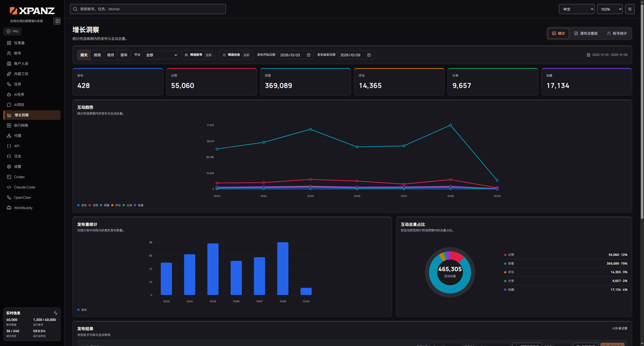
Task: Toggle light theme with sun icon
Action: click(x=630, y=9)
